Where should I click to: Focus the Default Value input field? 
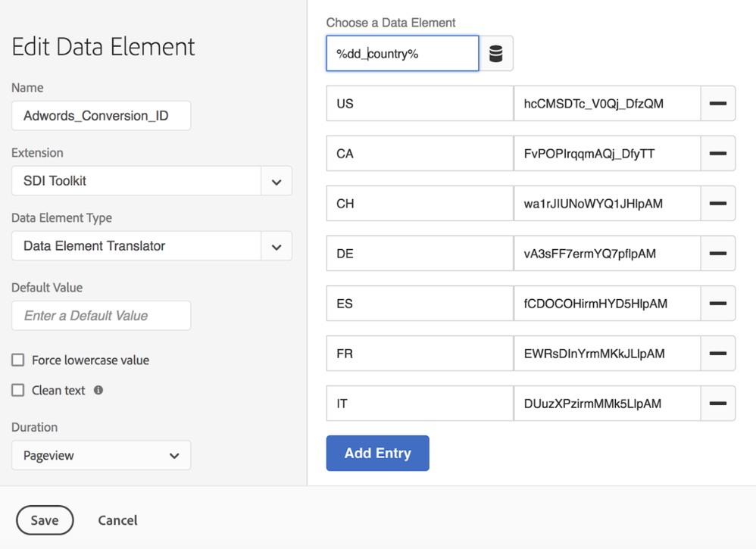[x=101, y=316]
